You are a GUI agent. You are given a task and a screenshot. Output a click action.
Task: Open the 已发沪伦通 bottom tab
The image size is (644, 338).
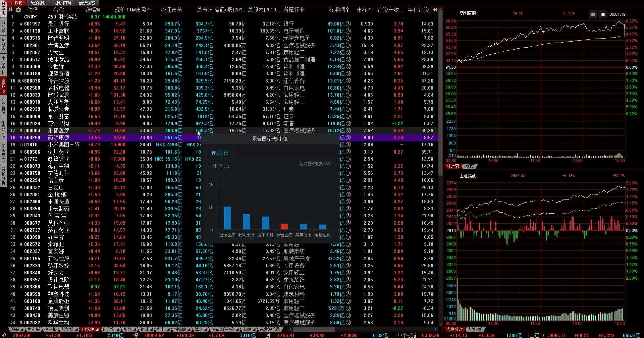coord(270,330)
